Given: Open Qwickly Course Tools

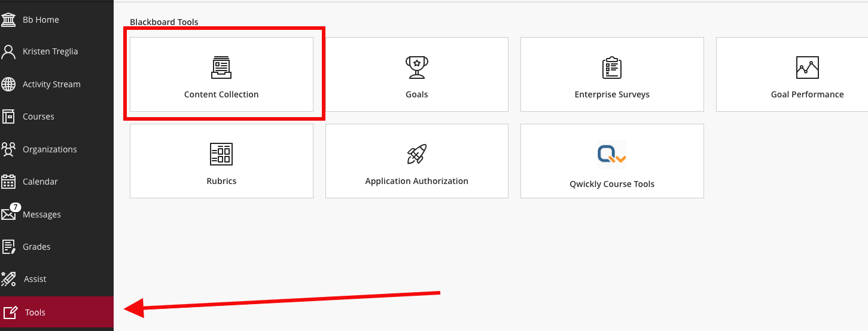Looking at the screenshot, I should pos(612,161).
